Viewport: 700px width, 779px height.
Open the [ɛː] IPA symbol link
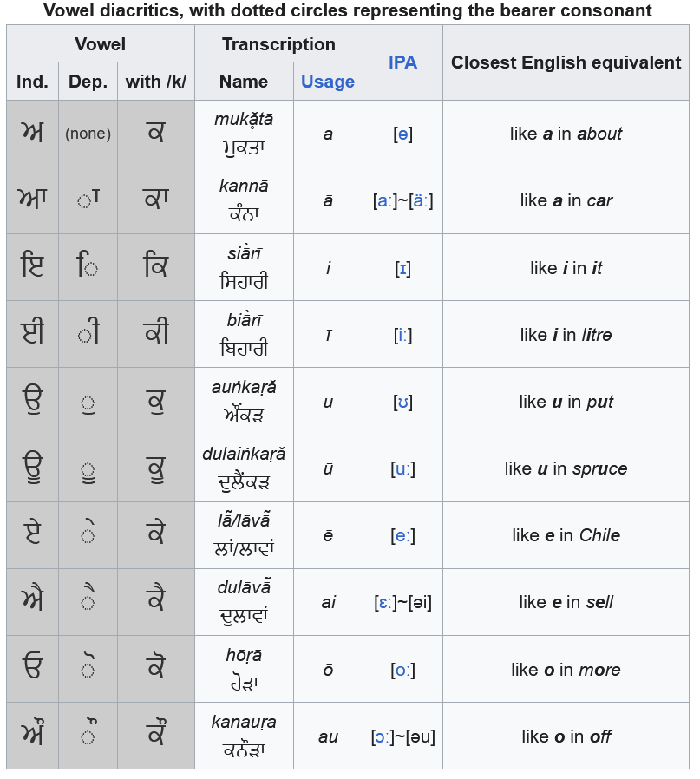[386, 602]
